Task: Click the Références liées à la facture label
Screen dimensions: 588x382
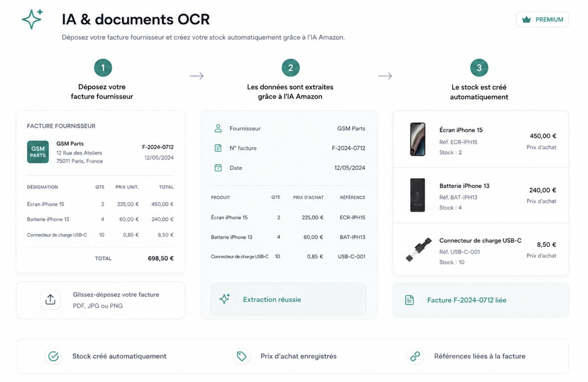Action: click(x=480, y=356)
